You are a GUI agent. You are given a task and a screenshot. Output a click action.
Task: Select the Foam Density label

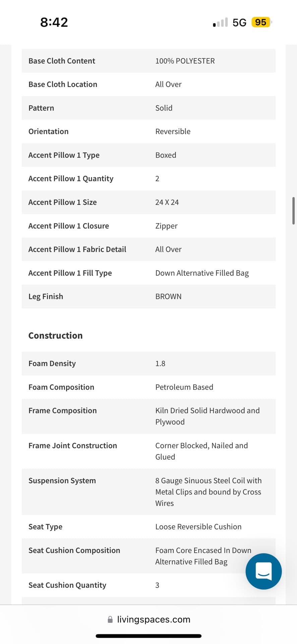(x=52, y=364)
